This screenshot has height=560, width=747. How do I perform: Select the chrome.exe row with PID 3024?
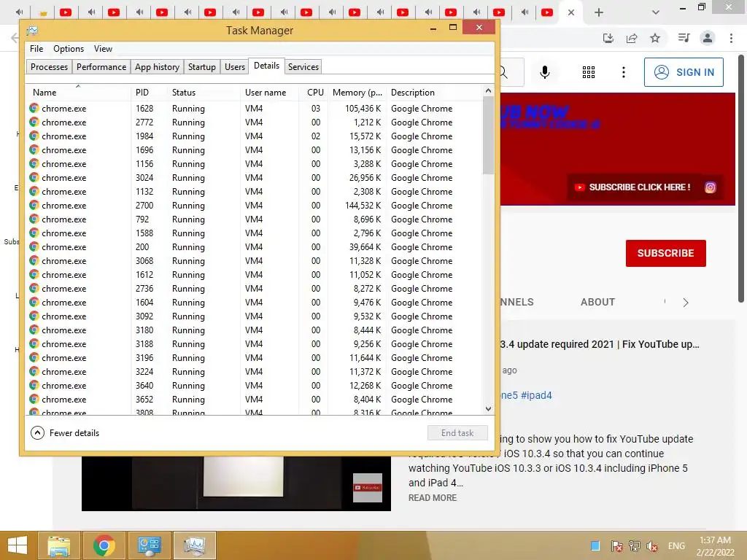pos(255,178)
